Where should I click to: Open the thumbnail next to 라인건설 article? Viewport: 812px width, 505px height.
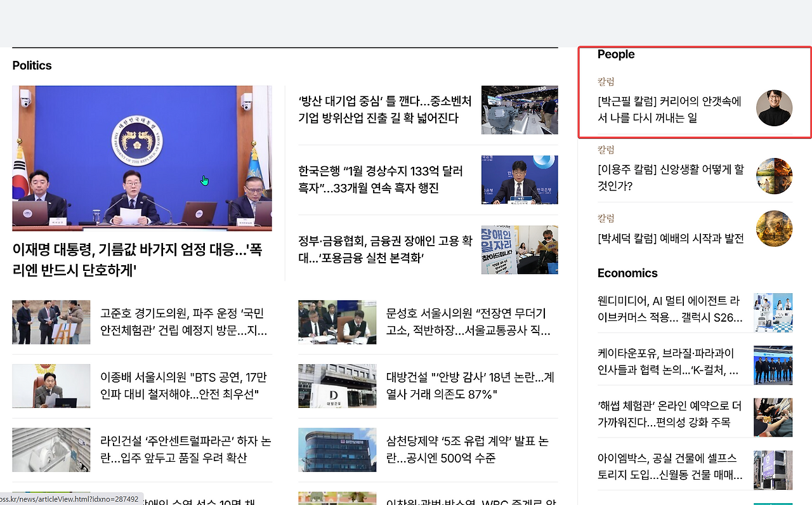51,450
